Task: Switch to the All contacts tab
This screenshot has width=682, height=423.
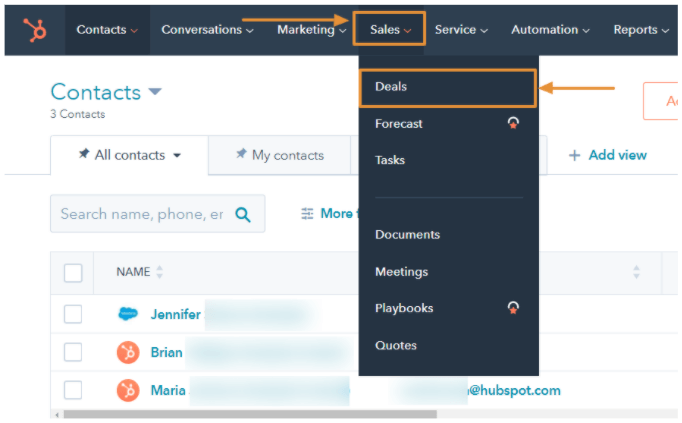Action: (130, 155)
